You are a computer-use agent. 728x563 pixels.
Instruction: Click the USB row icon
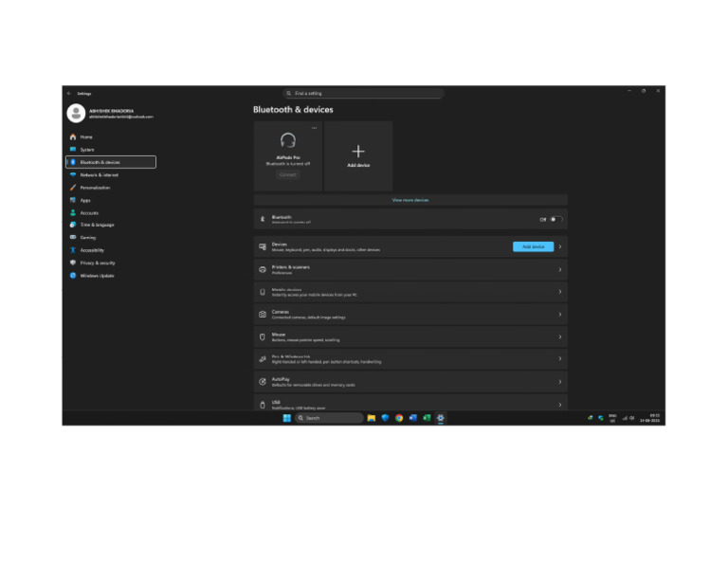263,405
